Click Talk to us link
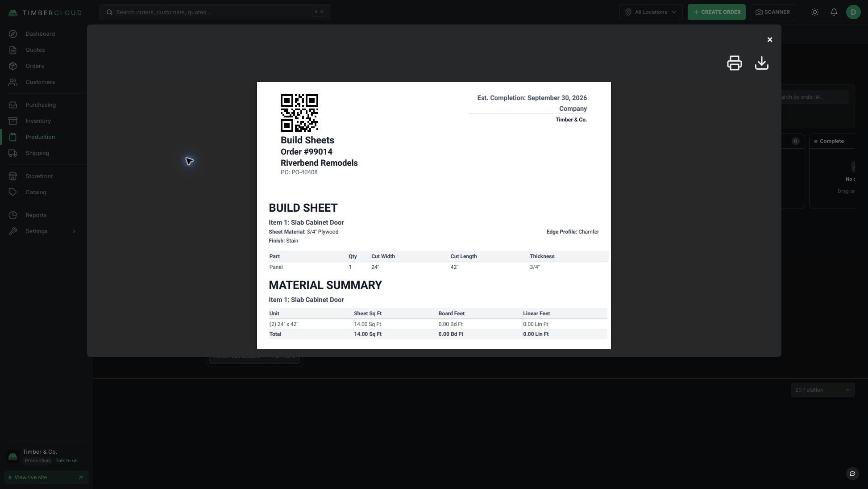Viewport: 868px width, 489px height. (x=66, y=461)
